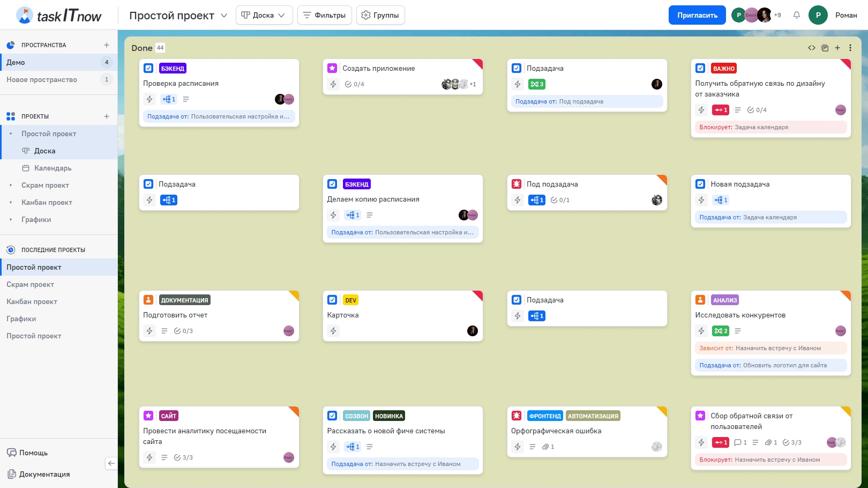Open the Done column three-dot menu
The height and width of the screenshot is (488, 868).
(850, 48)
